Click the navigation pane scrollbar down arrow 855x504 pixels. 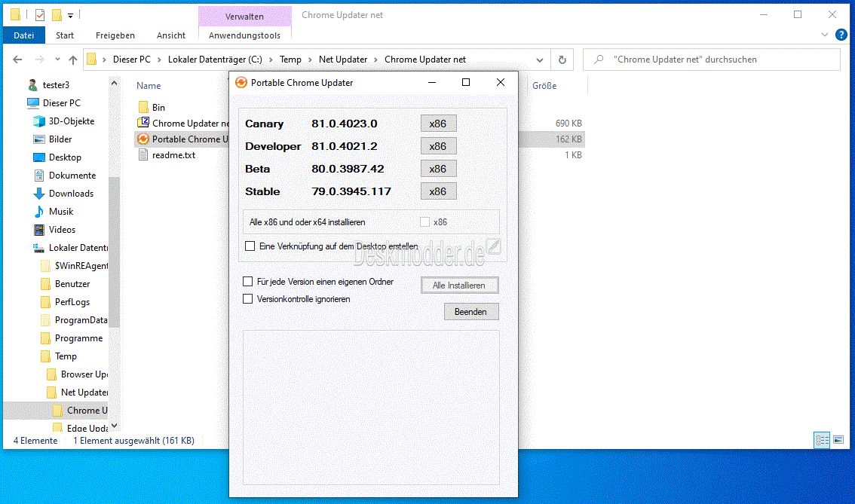pyautogui.click(x=114, y=426)
